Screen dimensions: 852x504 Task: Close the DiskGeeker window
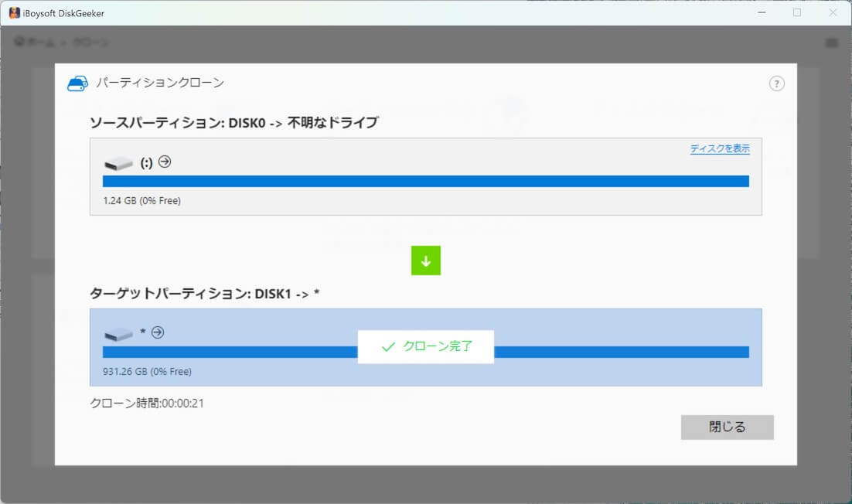[833, 12]
